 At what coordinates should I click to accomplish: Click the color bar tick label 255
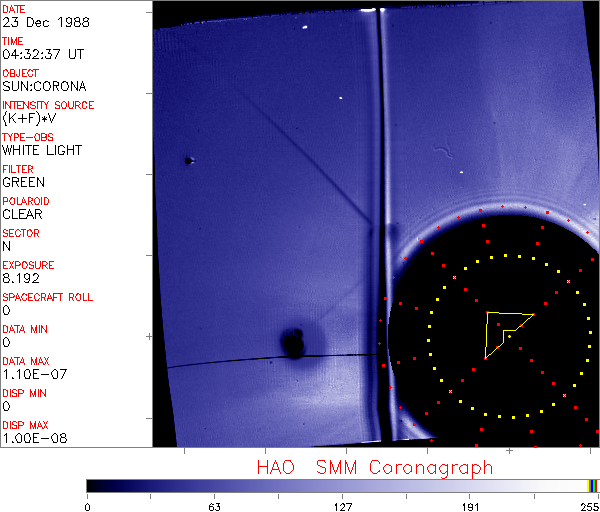(590, 507)
